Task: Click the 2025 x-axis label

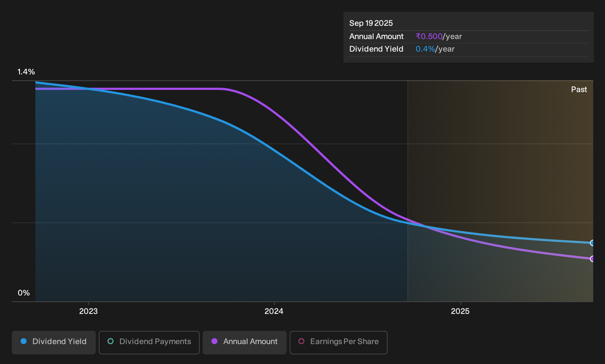Action: [460, 311]
